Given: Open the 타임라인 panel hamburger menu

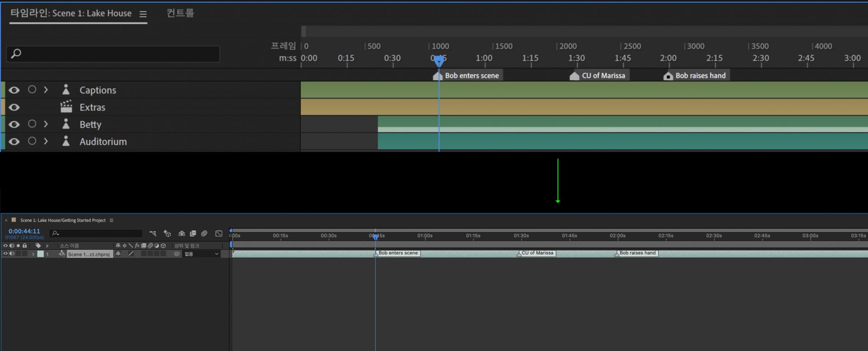Looking at the screenshot, I should (143, 14).
